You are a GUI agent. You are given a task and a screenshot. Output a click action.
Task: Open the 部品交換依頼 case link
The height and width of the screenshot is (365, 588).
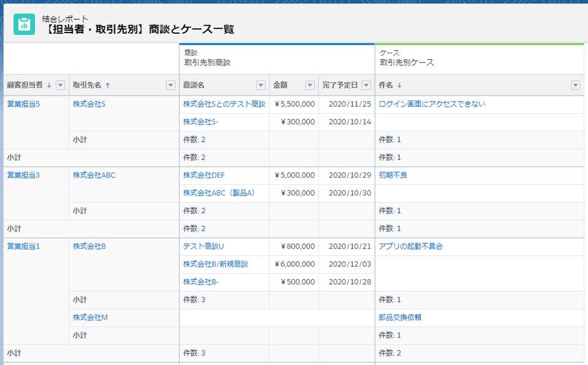coord(400,318)
